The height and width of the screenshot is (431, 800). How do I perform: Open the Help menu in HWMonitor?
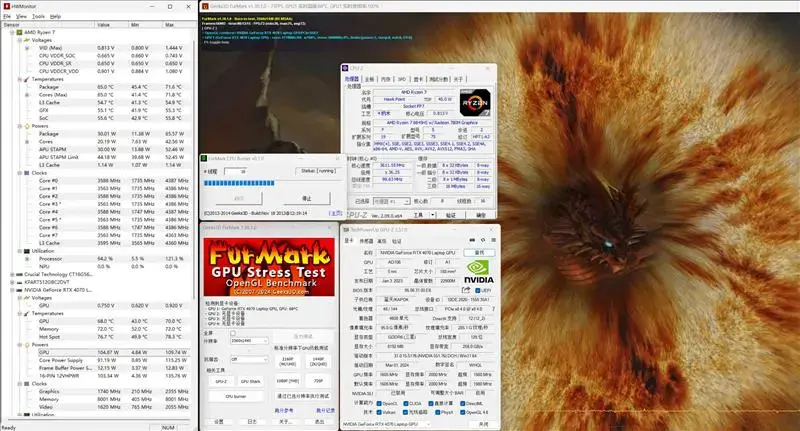(55, 16)
